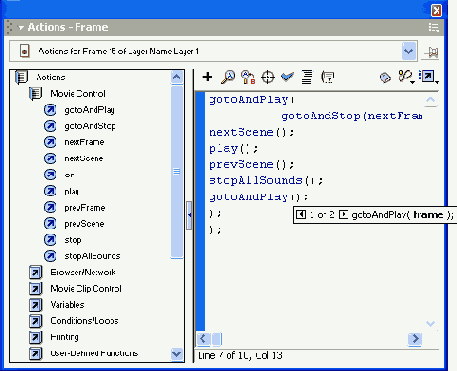Viewport: 457px width, 371px height.
Task: Select gotoAndPlay in the Movie Control list
Action: coord(89,110)
